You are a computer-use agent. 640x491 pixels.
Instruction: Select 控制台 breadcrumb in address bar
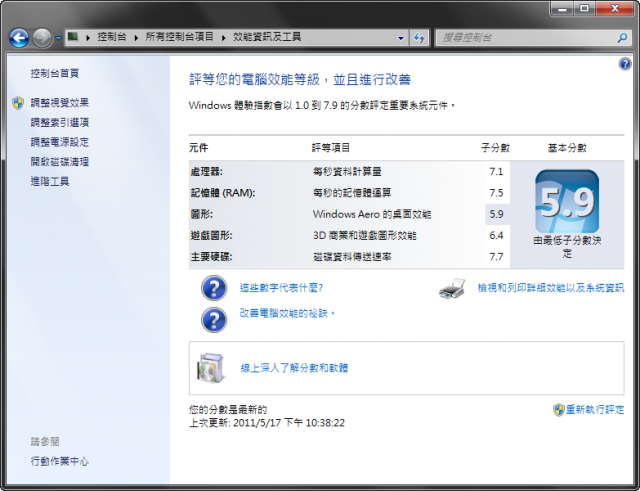tap(111, 37)
